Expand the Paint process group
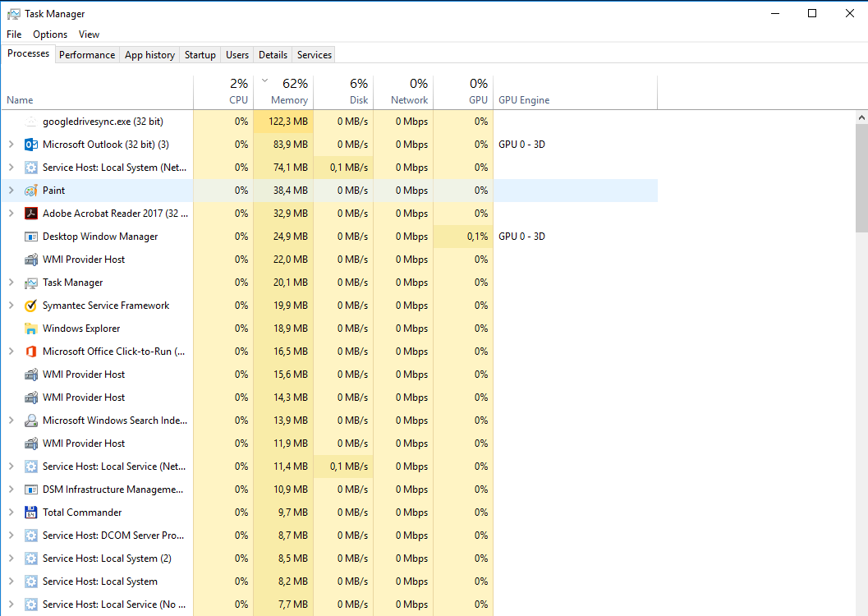Viewport: 868px width, 616px height. tap(11, 191)
